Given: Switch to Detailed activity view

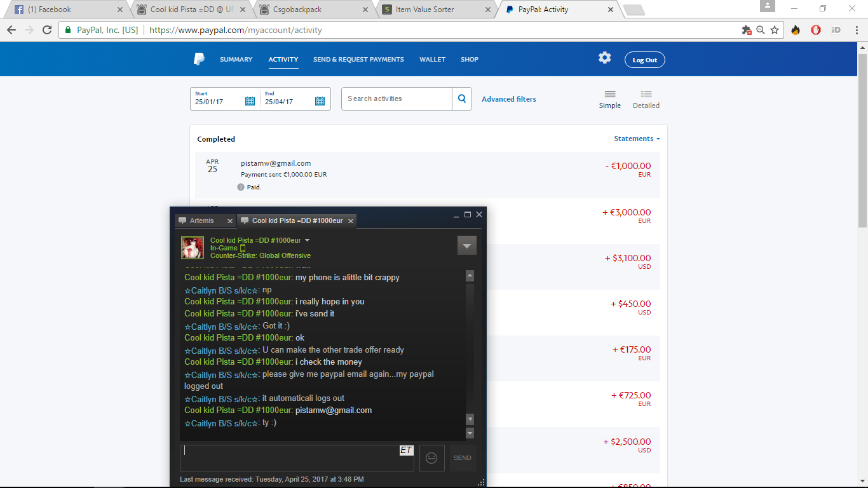Looking at the screenshot, I should tap(646, 99).
